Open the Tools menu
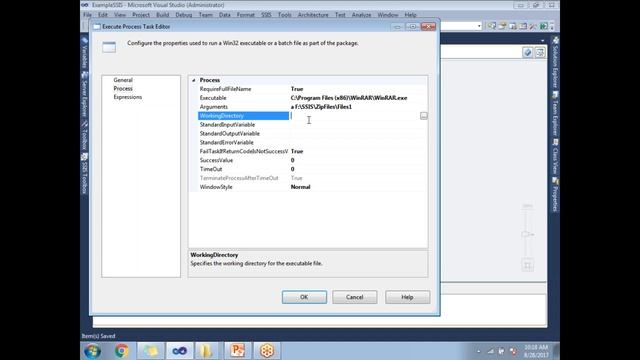 [x=284, y=15]
